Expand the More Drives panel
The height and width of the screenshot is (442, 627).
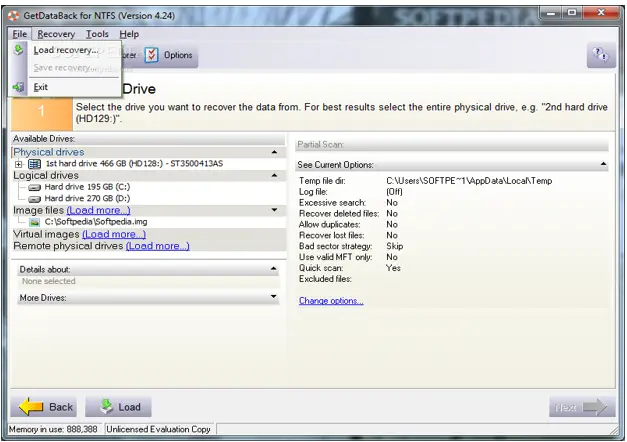point(274,296)
